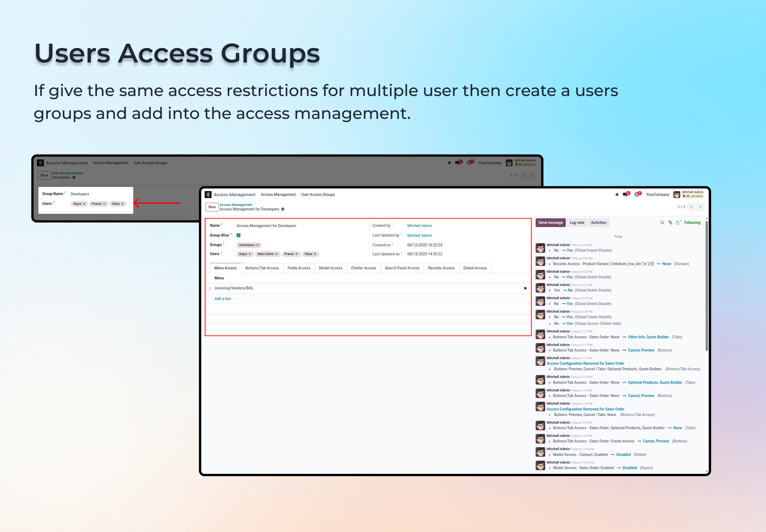Click the chatter vertical scrollbar

pos(707,285)
